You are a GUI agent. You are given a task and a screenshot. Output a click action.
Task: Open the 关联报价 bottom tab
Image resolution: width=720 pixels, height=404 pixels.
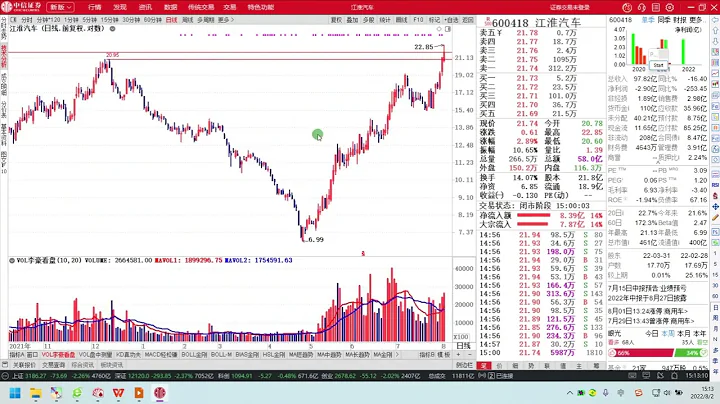24,365
